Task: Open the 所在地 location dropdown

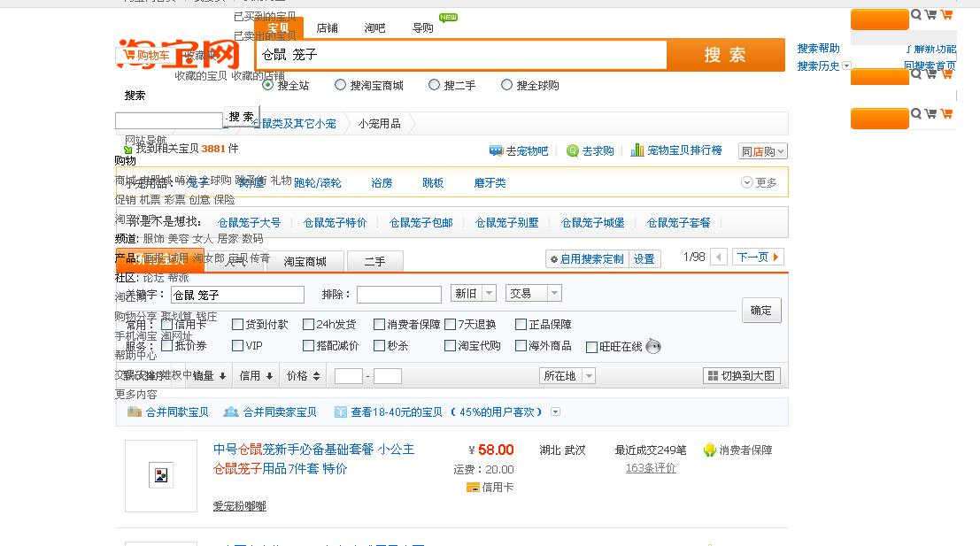Action: tap(567, 375)
